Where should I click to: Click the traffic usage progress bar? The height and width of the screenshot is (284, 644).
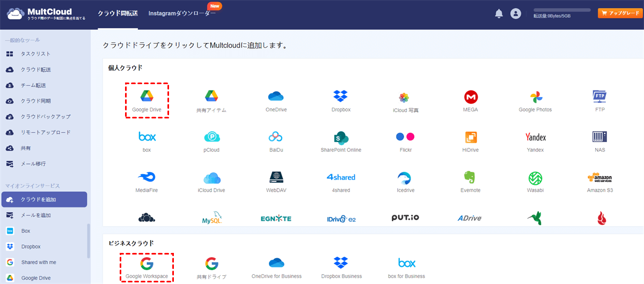point(562,10)
